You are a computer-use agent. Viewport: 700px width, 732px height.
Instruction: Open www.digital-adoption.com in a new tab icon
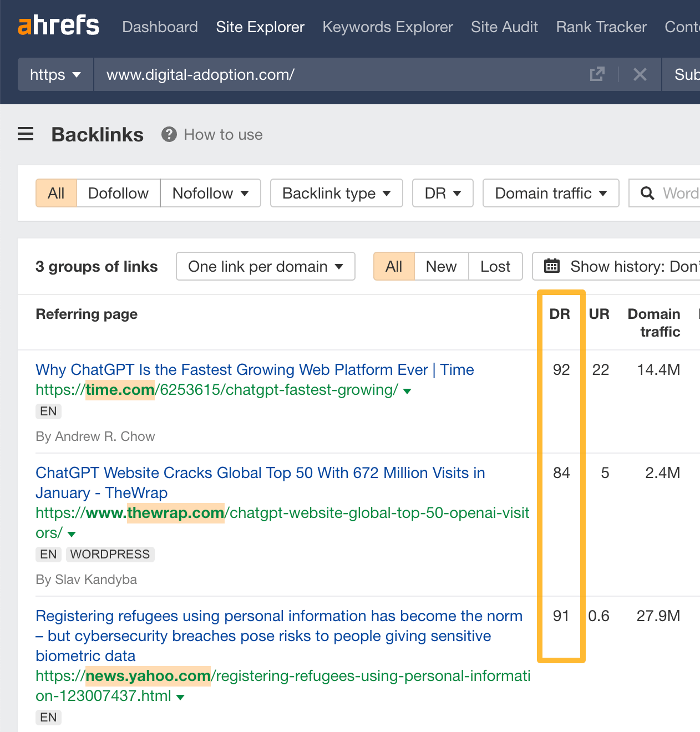tap(597, 74)
